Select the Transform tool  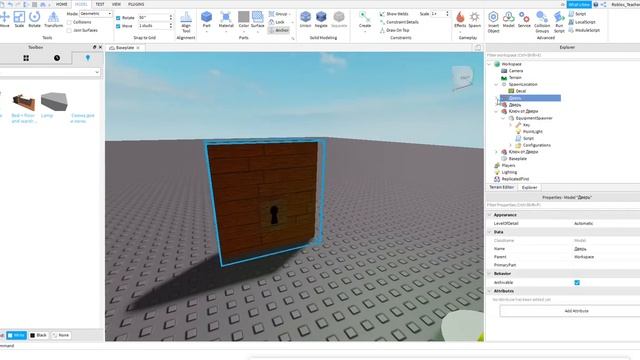(53, 19)
